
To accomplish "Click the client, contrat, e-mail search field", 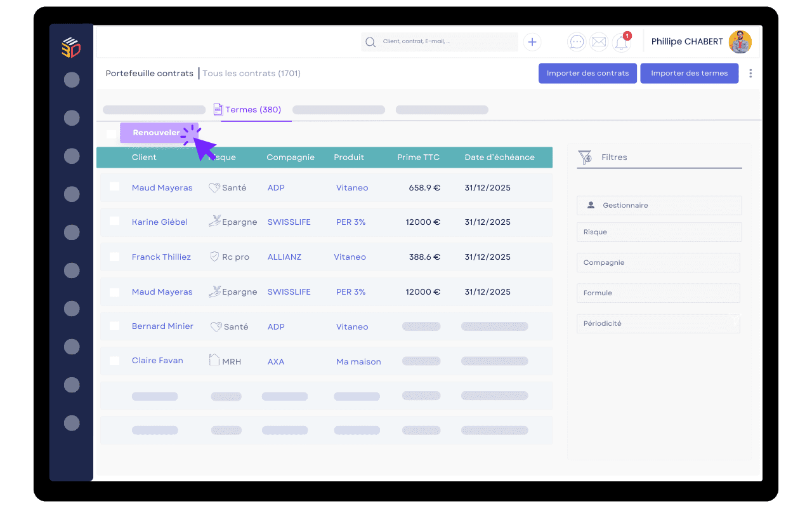I will click(447, 42).
